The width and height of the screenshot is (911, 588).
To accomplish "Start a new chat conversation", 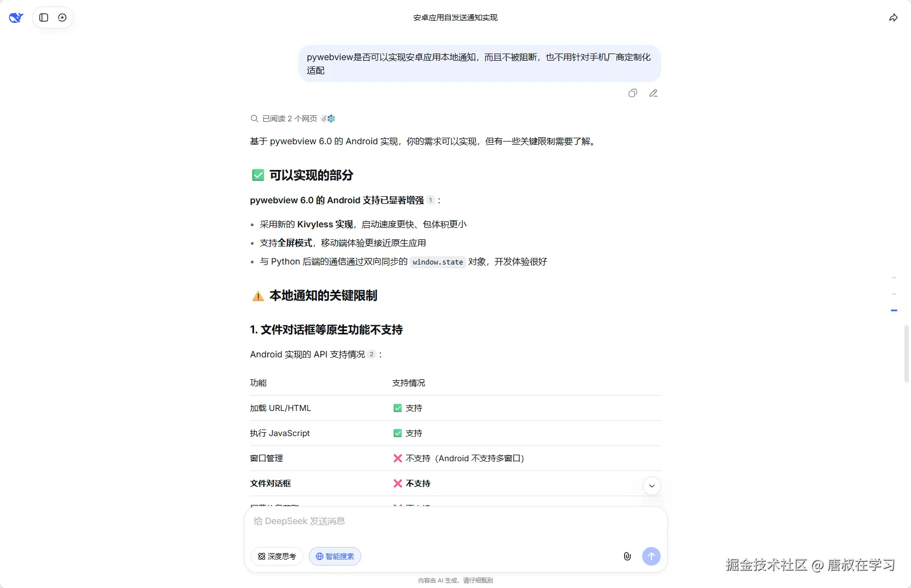I will coord(62,17).
